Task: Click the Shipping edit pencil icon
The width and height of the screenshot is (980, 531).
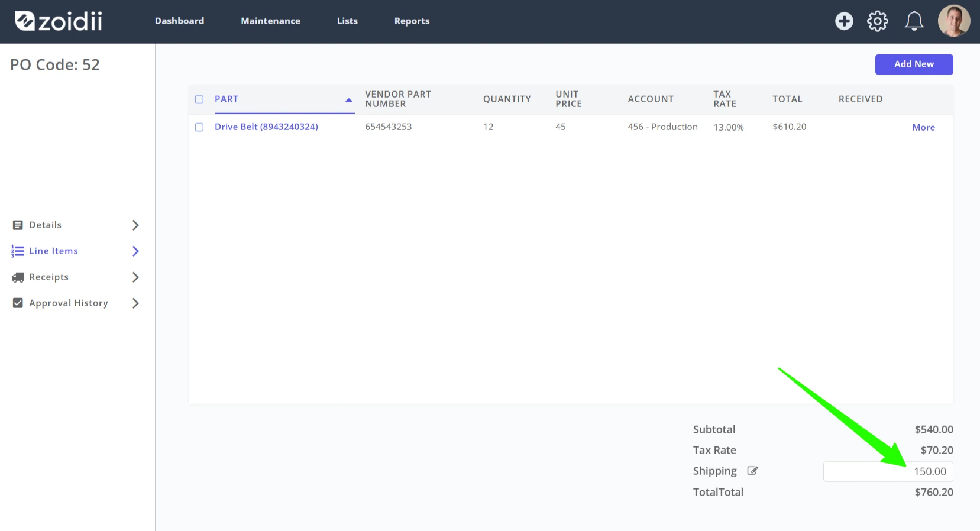Action: click(x=752, y=471)
